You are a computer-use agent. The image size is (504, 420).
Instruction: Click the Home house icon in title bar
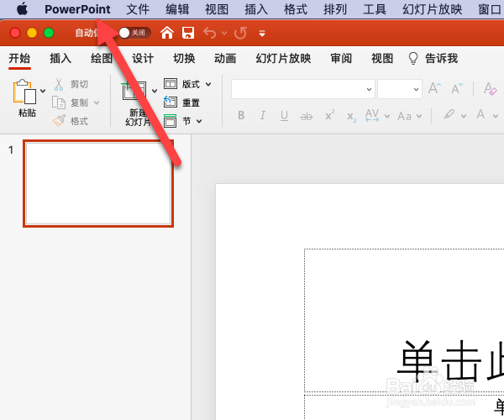tap(167, 33)
